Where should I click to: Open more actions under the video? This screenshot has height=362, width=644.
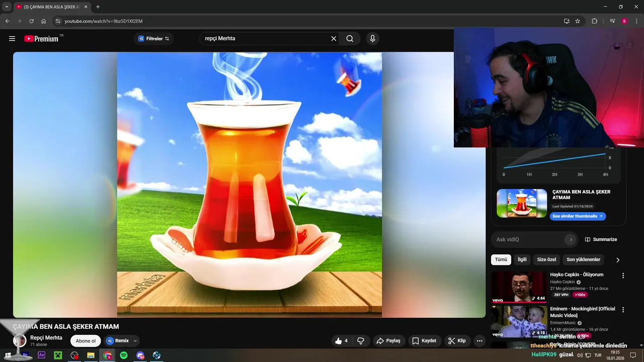(479, 341)
